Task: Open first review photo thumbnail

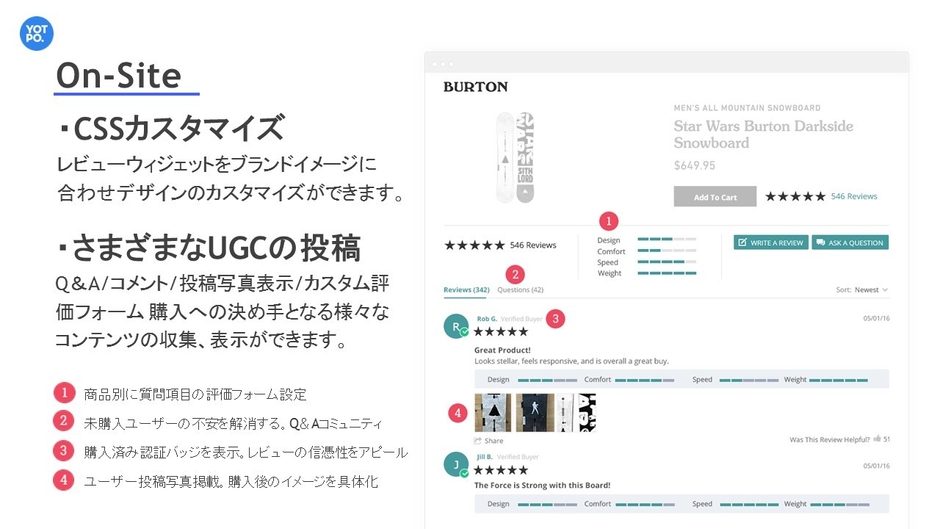Action: point(493,413)
